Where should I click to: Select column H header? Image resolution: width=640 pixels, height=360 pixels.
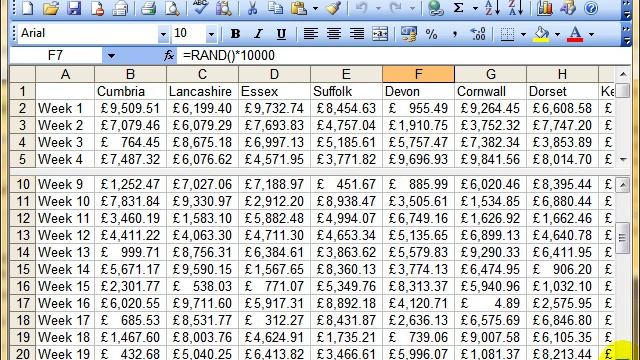[562, 74]
